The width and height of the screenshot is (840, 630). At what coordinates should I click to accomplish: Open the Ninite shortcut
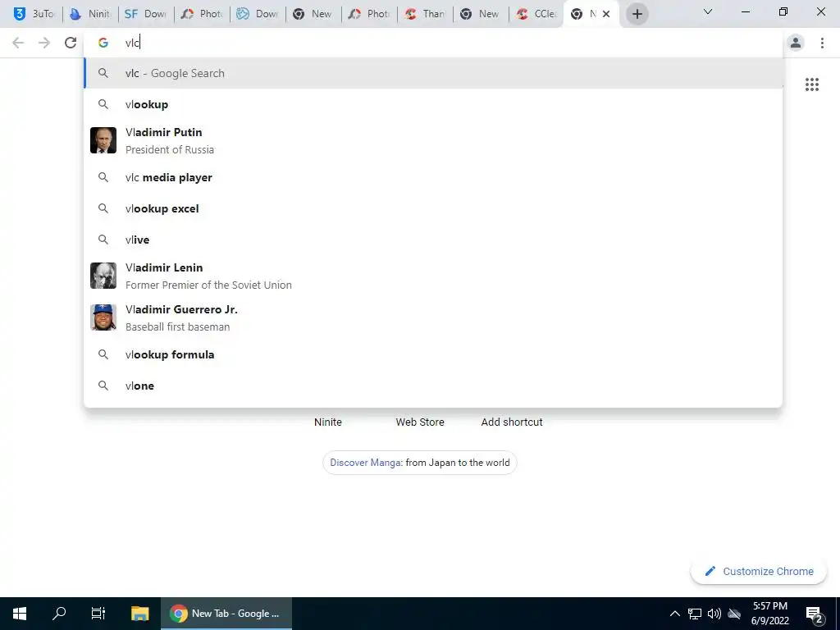coord(328,422)
